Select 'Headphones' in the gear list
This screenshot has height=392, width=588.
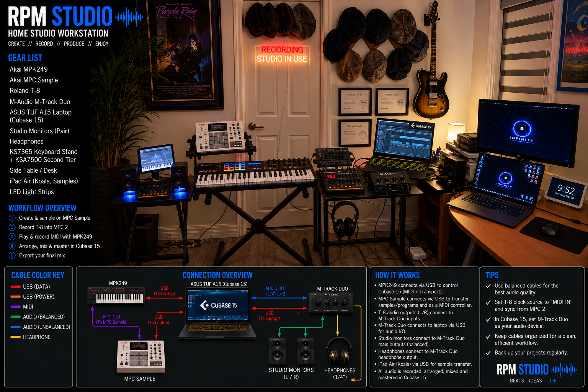(26, 142)
